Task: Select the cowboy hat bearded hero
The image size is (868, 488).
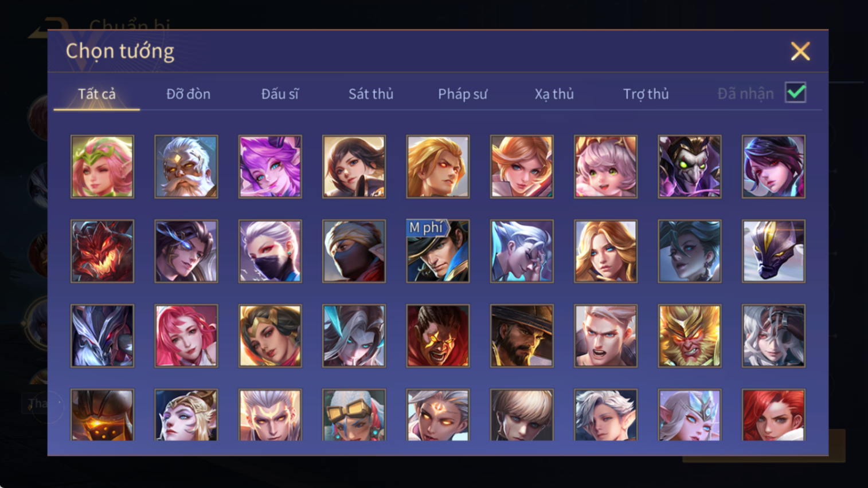Action: pos(522,336)
